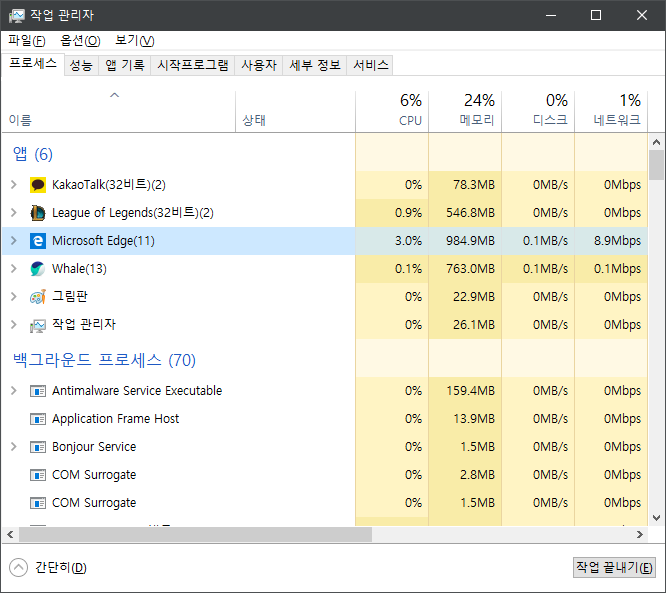This screenshot has width=666, height=593.
Task: Click the 간단히 collapse arrow icon
Action: coord(18,568)
